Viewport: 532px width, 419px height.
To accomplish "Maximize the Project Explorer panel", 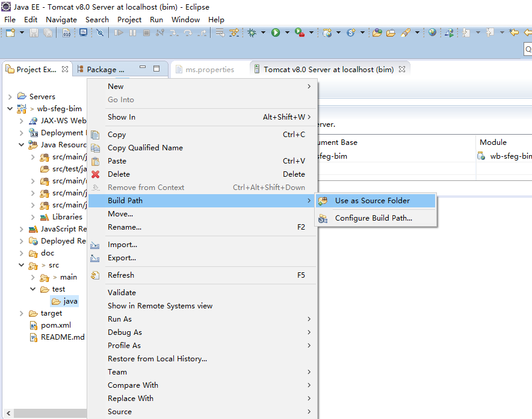I will coord(156,69).
